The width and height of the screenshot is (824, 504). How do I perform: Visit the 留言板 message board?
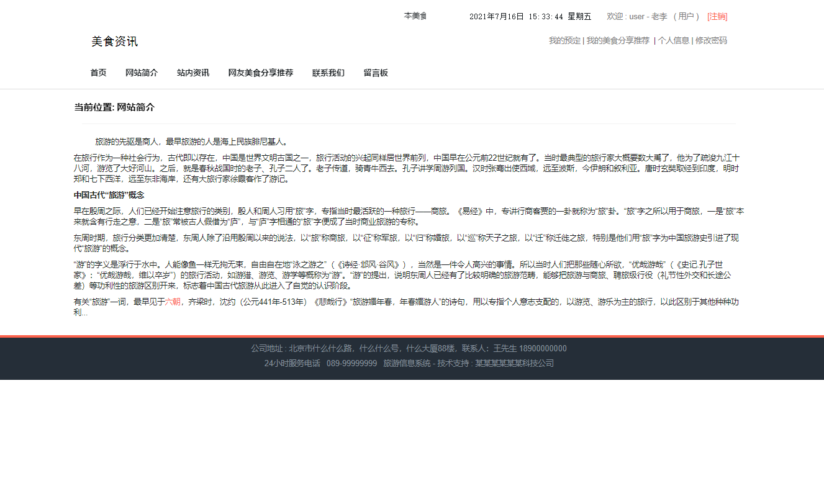coord(376,73)
